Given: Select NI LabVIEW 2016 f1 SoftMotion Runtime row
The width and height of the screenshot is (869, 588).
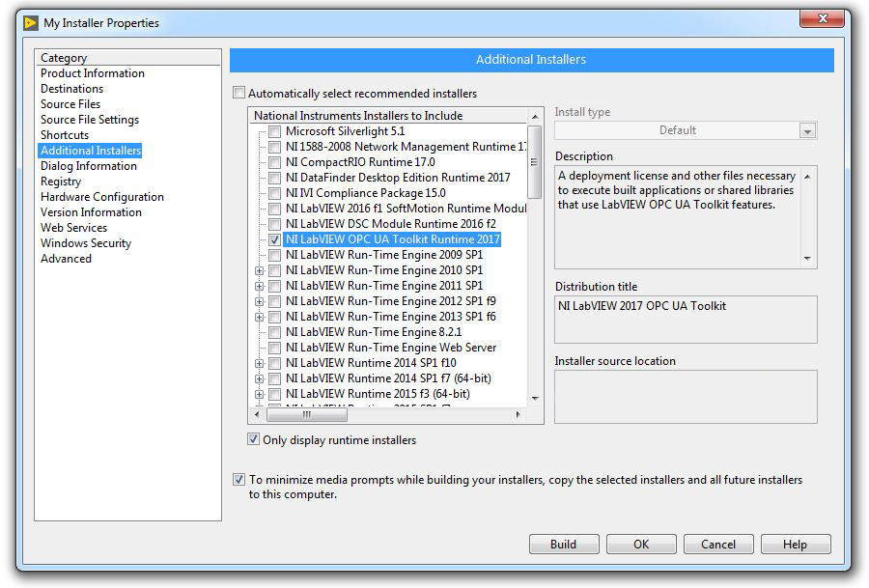Looking at the screenshot, I should click(406, 209).
